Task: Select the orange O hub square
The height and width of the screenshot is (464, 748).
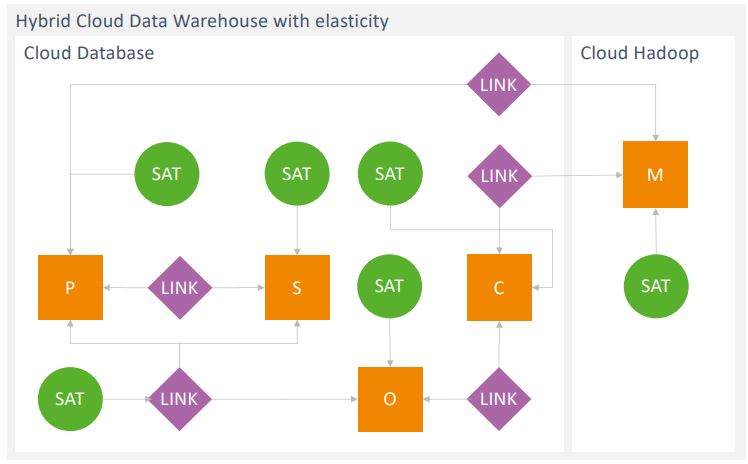Action: [390, 399]
